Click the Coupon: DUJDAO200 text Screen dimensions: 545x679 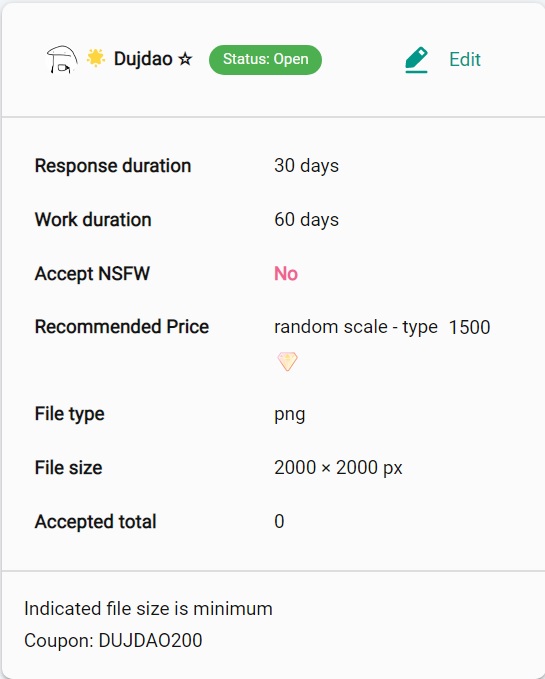[x=113, y=640]
